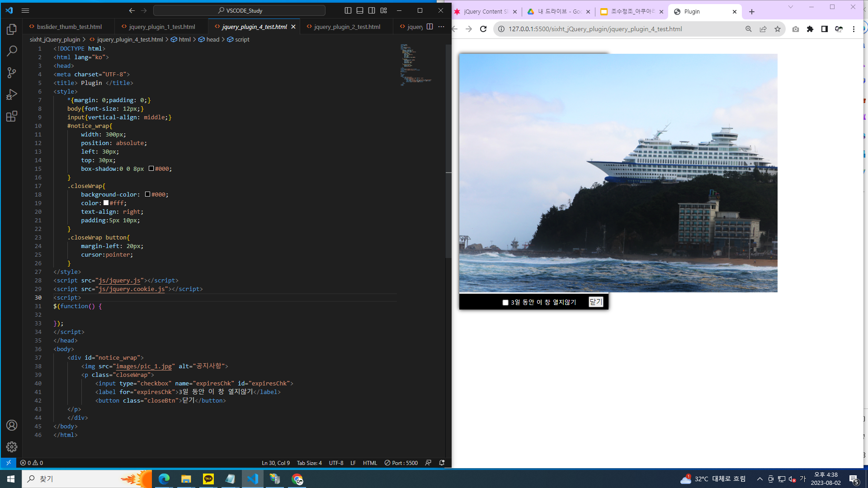Open editor more actions ellipsis menu

[x=441, y=27]
